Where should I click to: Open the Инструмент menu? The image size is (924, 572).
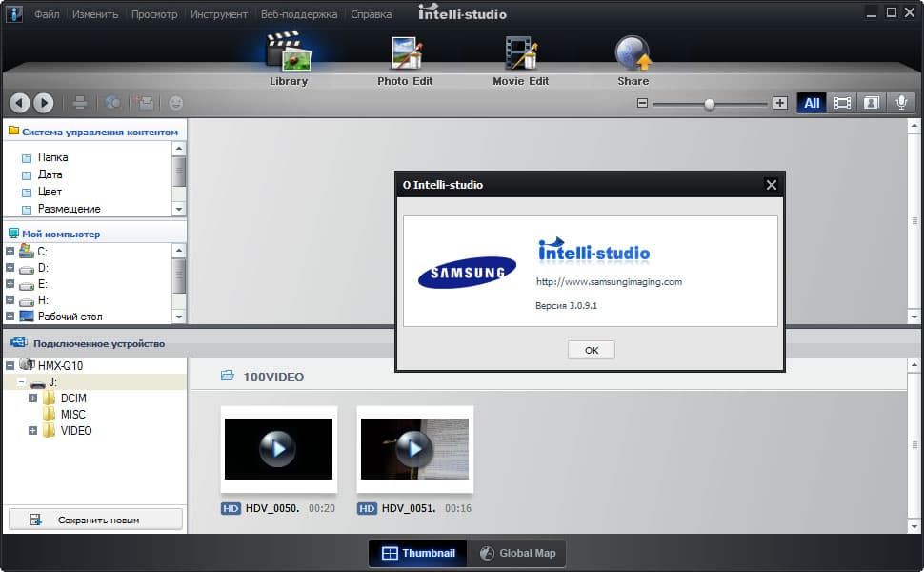(218, 14)
